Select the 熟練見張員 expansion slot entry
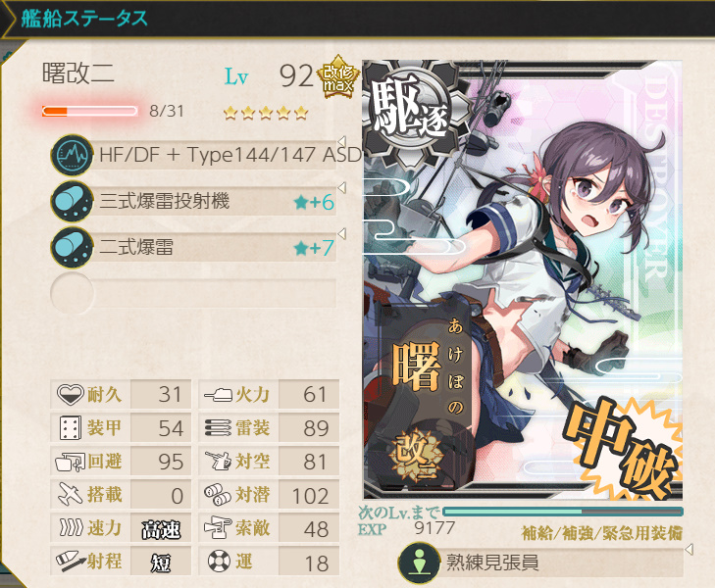The height and width of the screenshot is (588, 715). point(540,563)
